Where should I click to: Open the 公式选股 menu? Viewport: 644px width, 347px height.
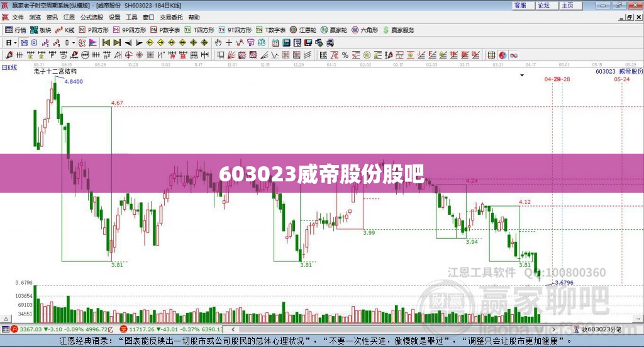[x=92, y=17]
